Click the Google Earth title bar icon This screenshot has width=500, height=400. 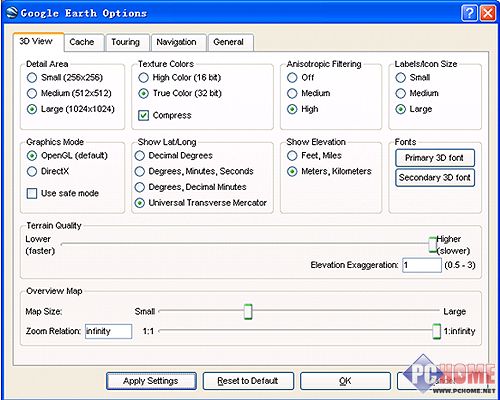pyautogui.click(x=12, y=13)
